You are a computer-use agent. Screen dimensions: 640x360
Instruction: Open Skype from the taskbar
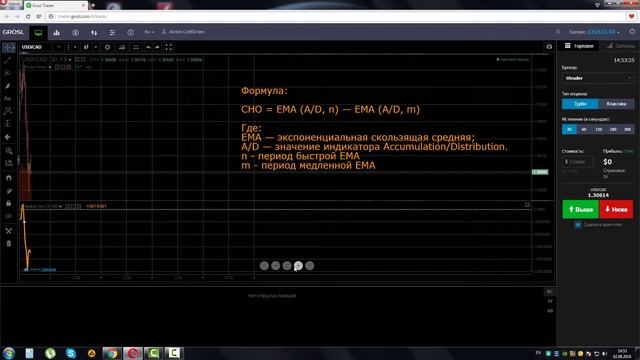pos(71,353)
